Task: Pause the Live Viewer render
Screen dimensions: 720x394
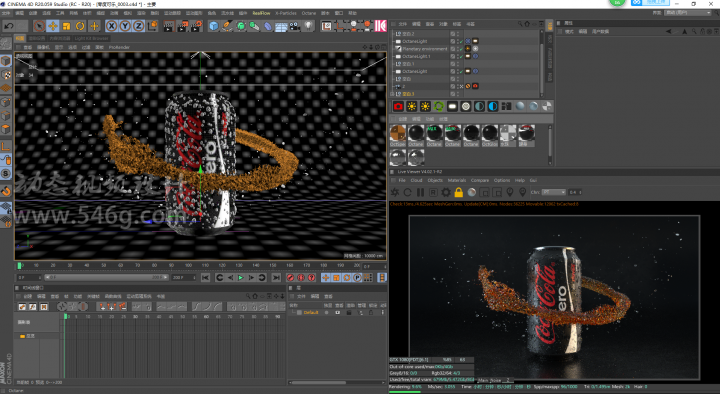Action: (x=420, y=192)
